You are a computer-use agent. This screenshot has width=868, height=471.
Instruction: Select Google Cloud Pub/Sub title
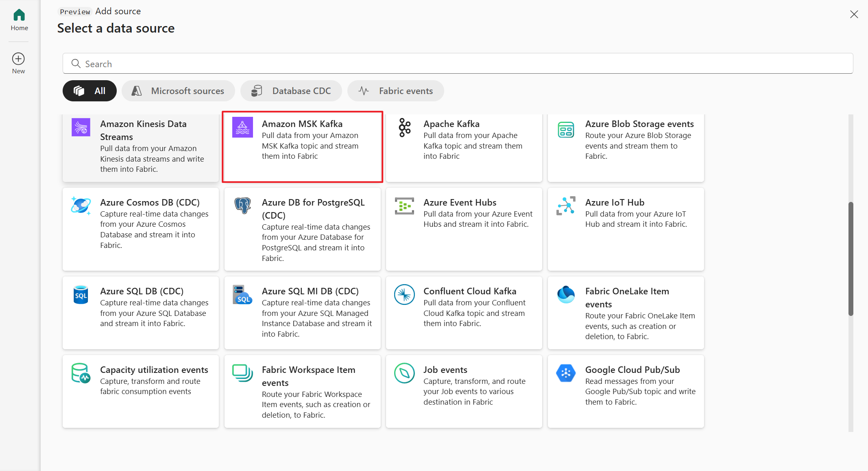(632, 370)
